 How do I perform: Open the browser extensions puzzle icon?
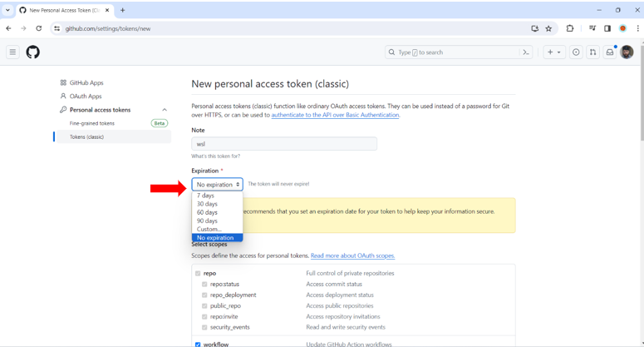tap(570, 28)
